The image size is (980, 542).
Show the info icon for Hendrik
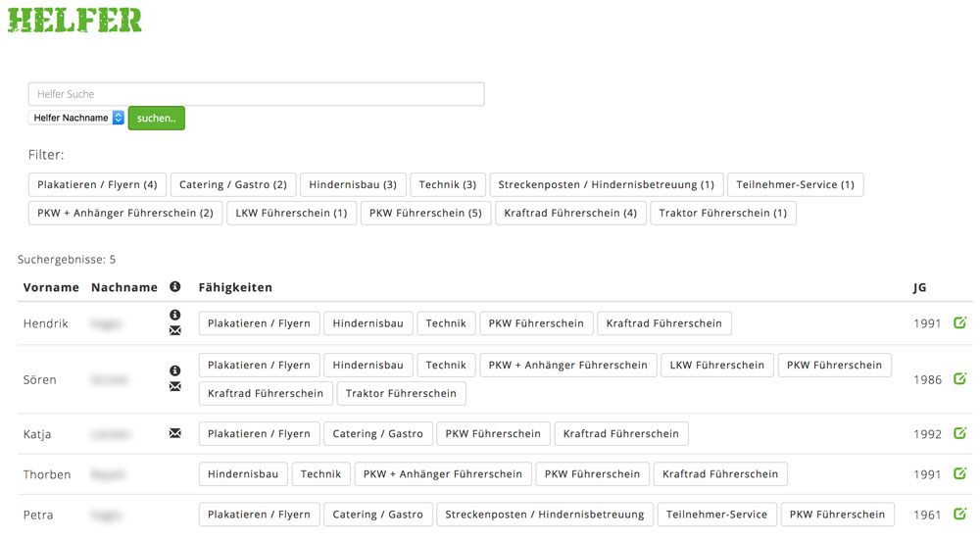tap(175, 315)
